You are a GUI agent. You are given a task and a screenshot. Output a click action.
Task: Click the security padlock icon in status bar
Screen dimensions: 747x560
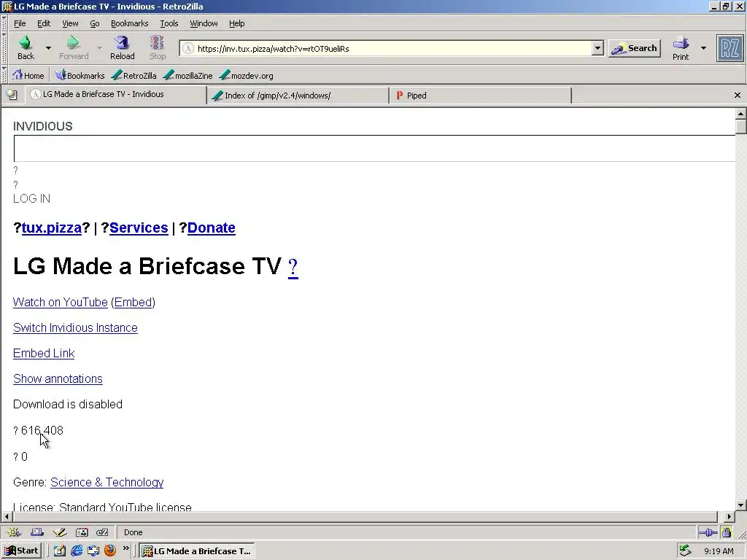(727, 532)
